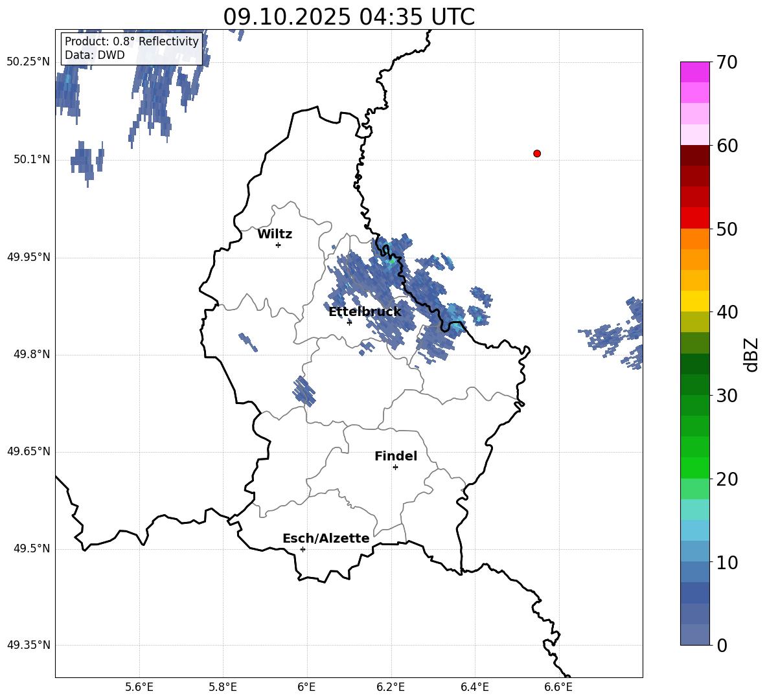Click the map title 09.10.2025 04:35 UTC
This screenshot has height=700, width=767.
[x=349, y=17]
